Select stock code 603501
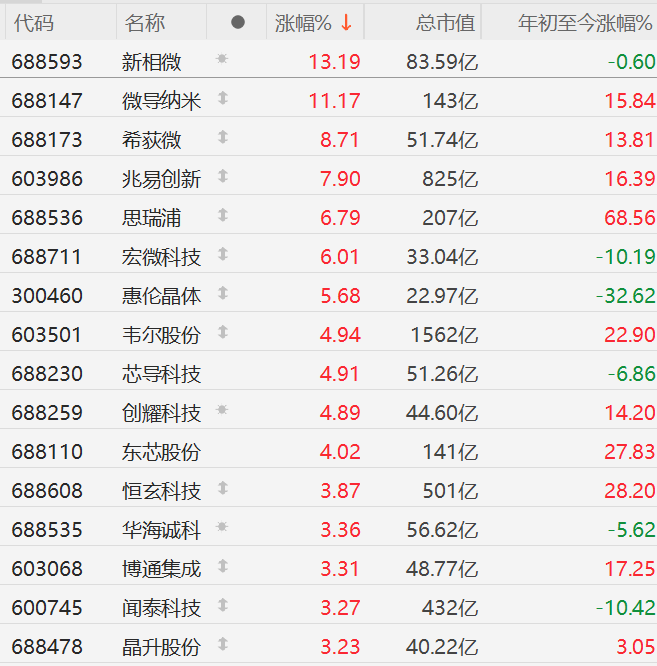The width and height of the screenshot is (657, 666). [x=47, y=335]
